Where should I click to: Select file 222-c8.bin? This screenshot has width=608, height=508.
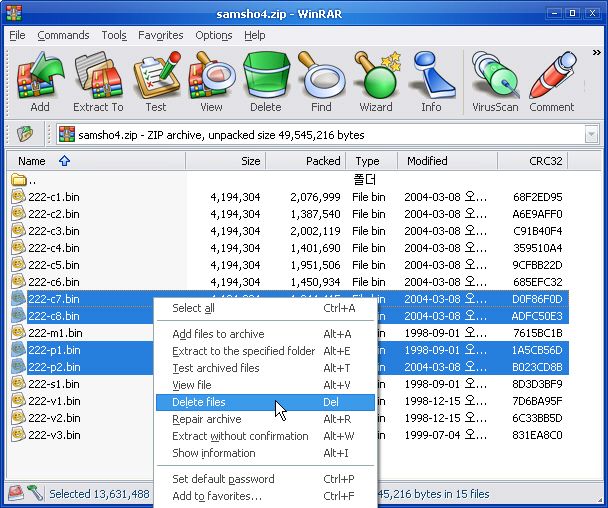click(x=54, y=316)
